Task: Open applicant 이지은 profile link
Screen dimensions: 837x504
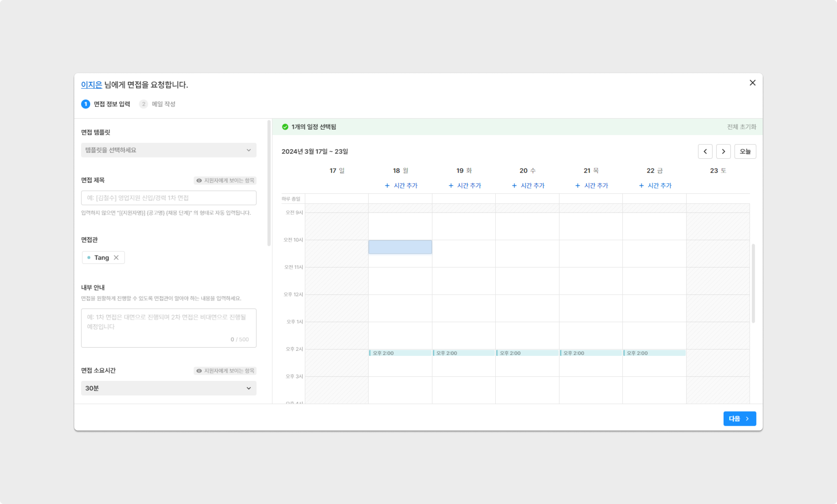Action: tap(91, 85)
